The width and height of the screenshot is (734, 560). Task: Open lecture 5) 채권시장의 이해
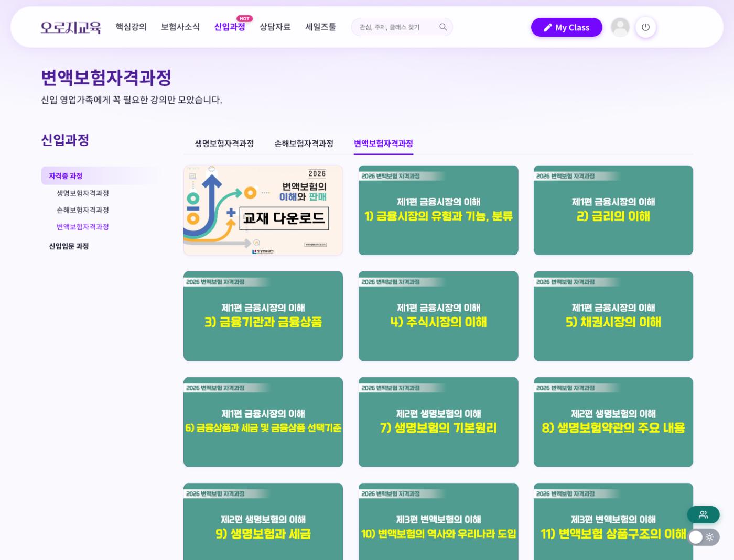click(x=613, y=316)
